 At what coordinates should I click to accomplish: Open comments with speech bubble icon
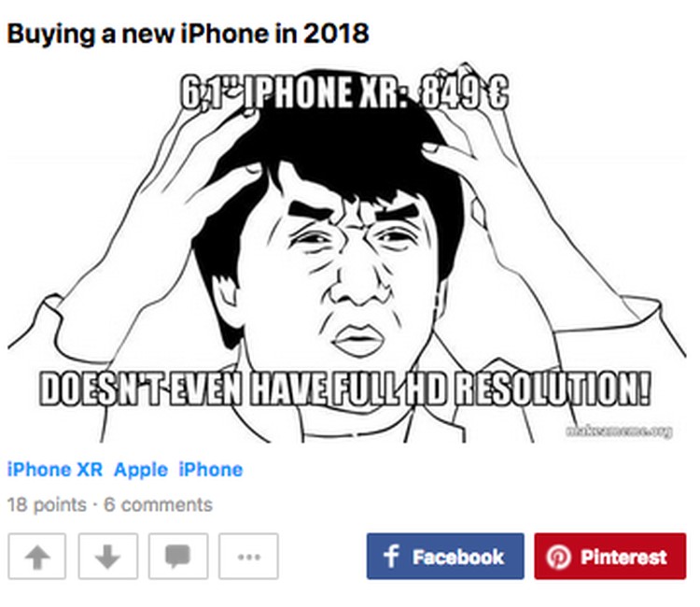point(178,556)
